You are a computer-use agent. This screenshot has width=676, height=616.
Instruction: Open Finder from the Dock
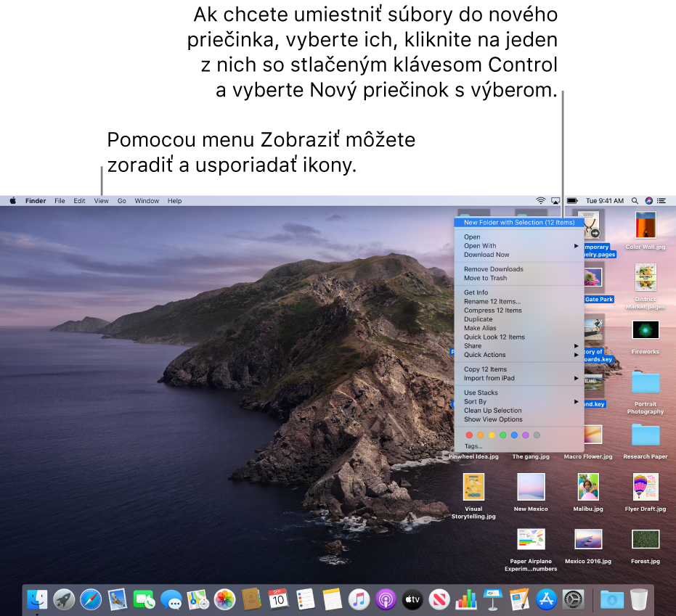(x=37, y=599)
